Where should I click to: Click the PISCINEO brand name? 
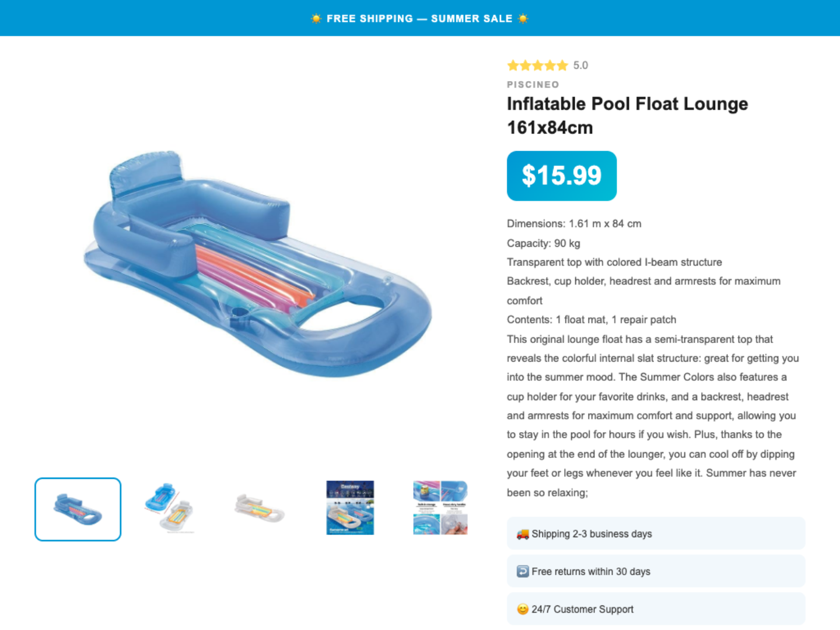(x=532, y=84)
